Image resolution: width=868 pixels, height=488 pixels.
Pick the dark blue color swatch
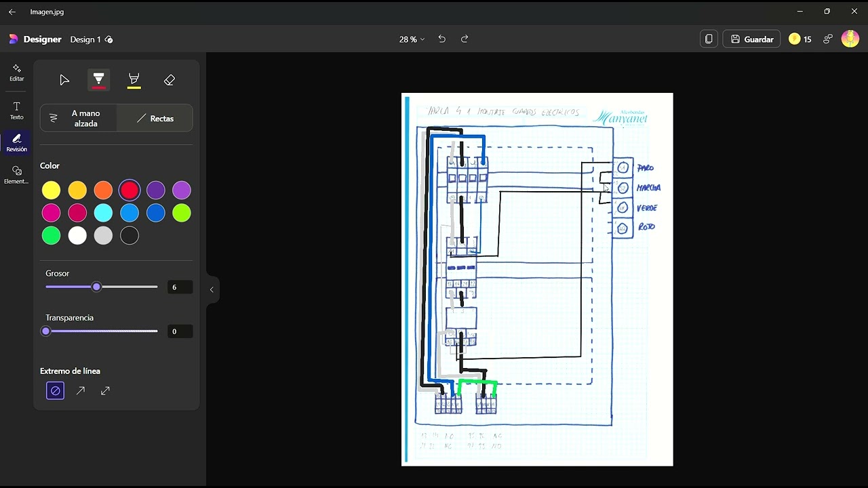(x=155, y=213)
